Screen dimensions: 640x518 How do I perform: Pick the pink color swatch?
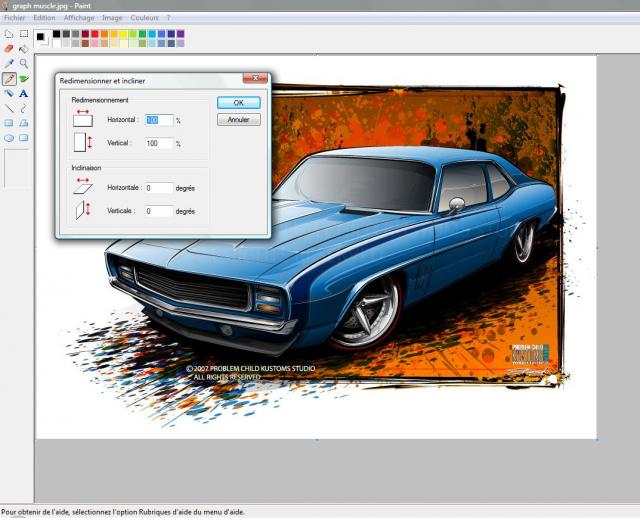pyautogui.click(x=95, y=43)
